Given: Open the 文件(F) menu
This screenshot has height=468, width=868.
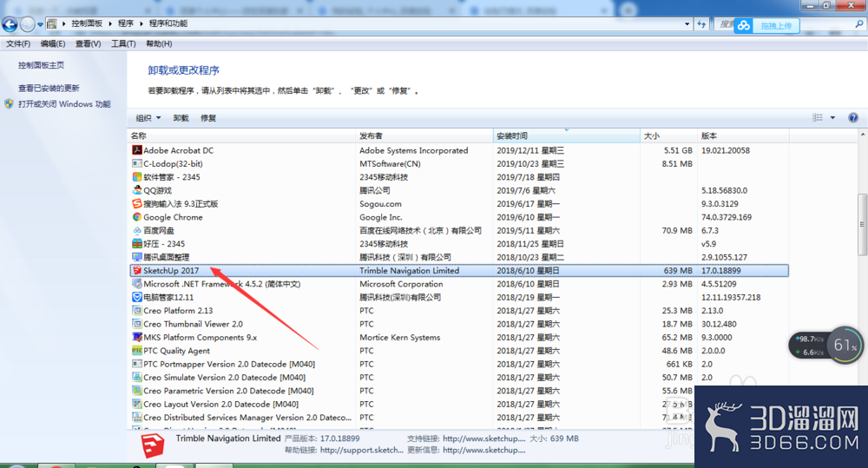Looking at the screenshot, I should coord(18,43).
